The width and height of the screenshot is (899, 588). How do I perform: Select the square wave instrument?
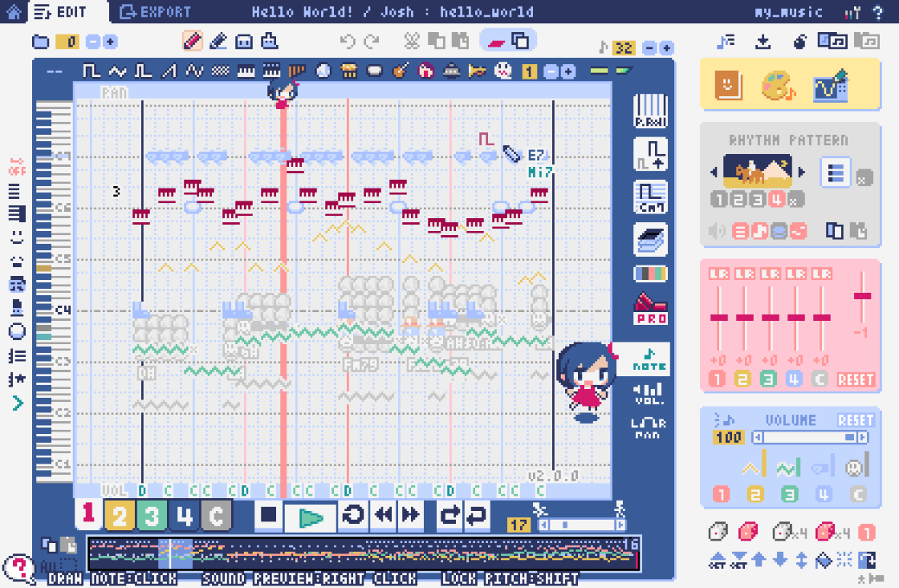tap(92, 71)
